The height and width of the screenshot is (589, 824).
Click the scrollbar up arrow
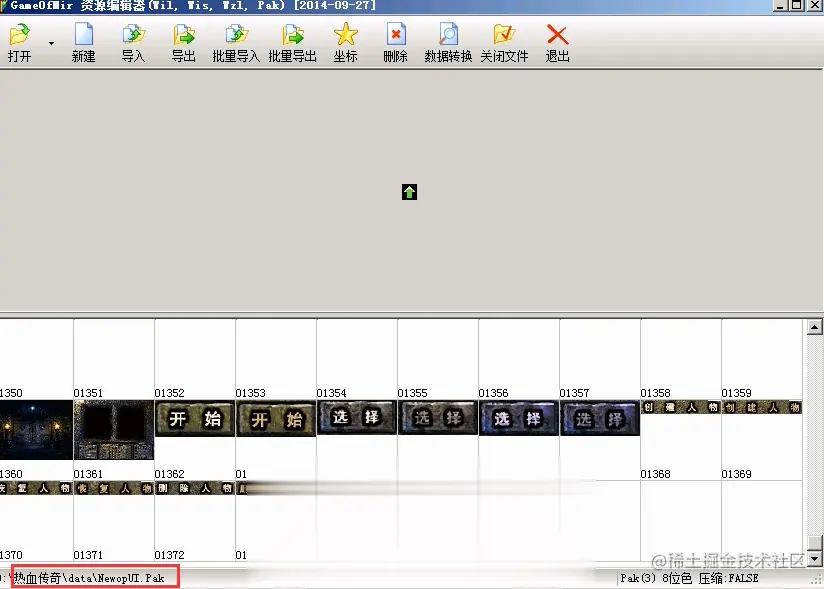814,327
